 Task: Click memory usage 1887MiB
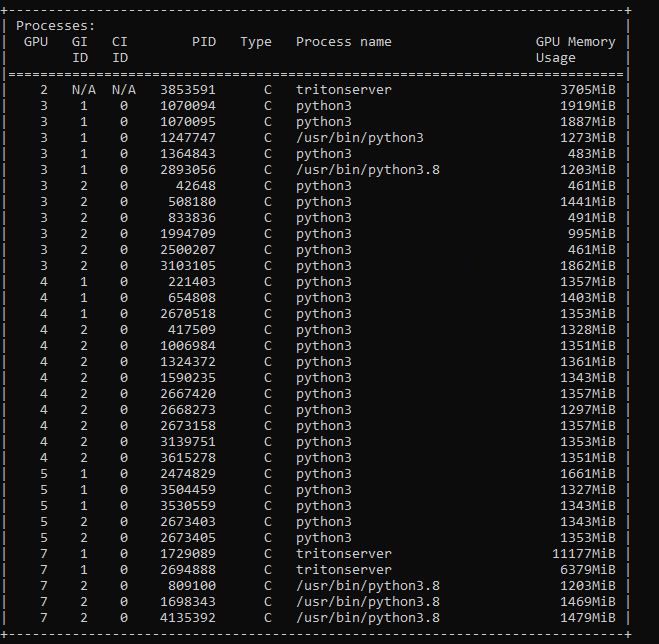tap(588, 122)
